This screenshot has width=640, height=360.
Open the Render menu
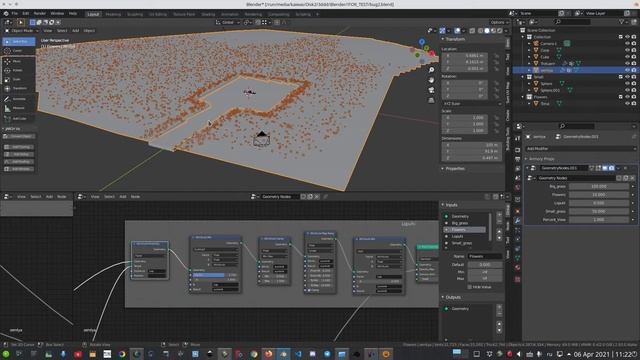(40, 13)
